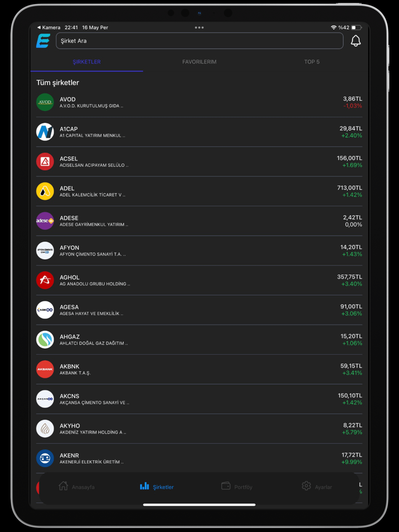Select the red Akbank logo

coord(45,369)
